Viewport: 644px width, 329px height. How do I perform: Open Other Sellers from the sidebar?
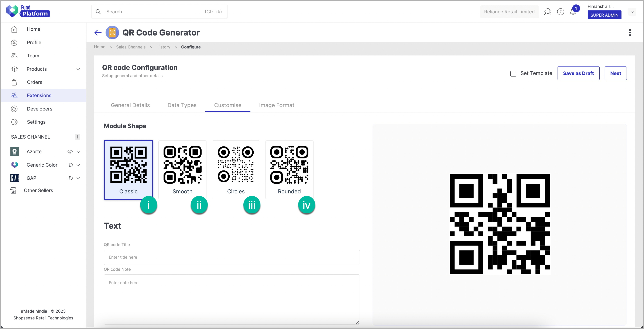[39, 190]
